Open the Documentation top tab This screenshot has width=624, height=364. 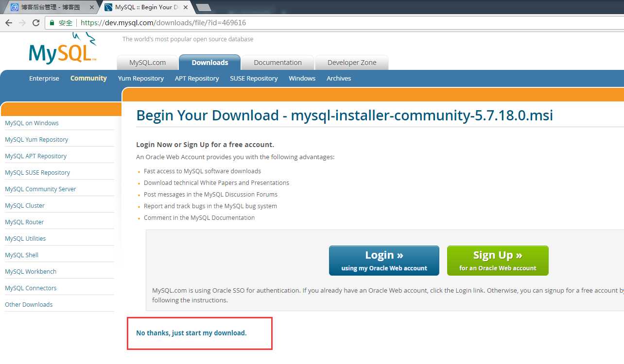(x=277, y=63)
